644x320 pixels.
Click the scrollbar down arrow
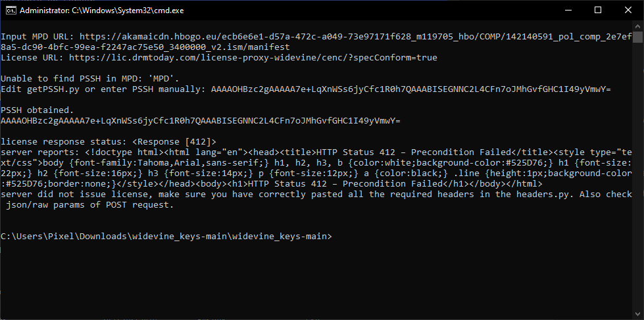pos(638,315)
